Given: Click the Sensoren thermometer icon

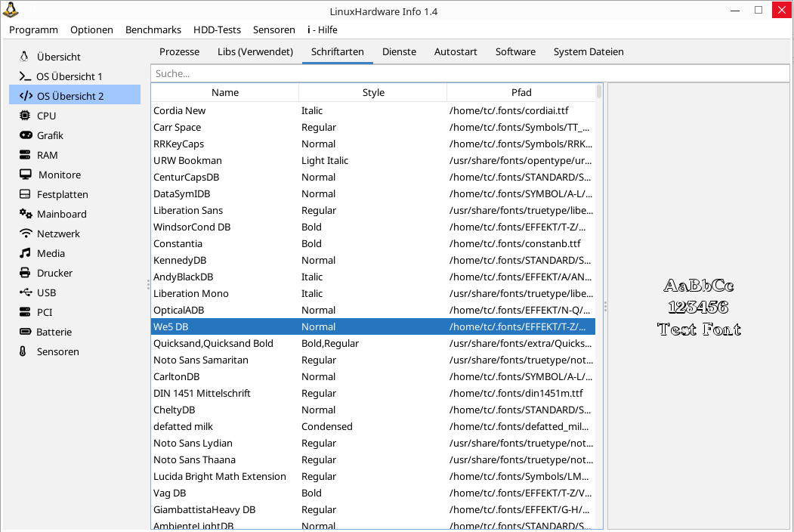Looking at the screenshot, I should pyautogui.click(x=23, y=351).
